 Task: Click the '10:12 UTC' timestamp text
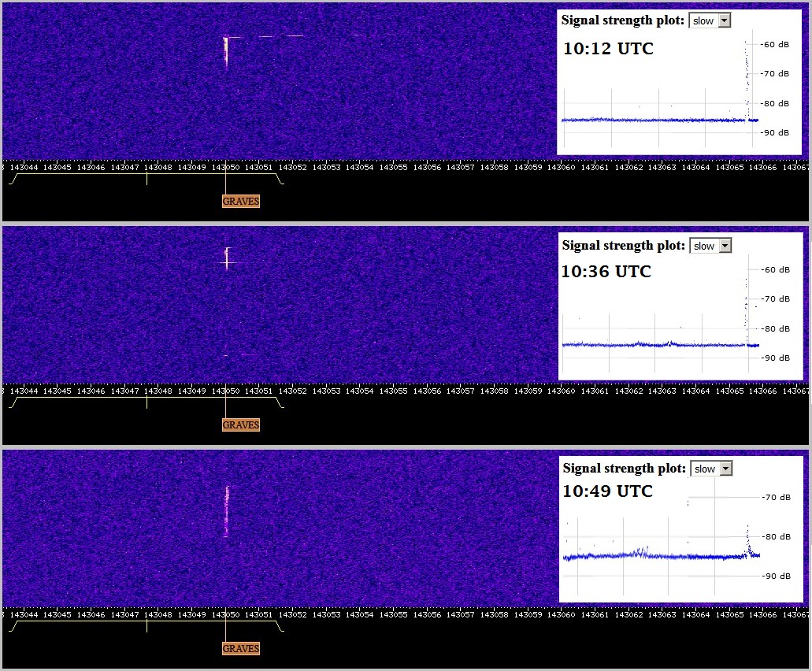pyautogui.click(x=608, y=49)
